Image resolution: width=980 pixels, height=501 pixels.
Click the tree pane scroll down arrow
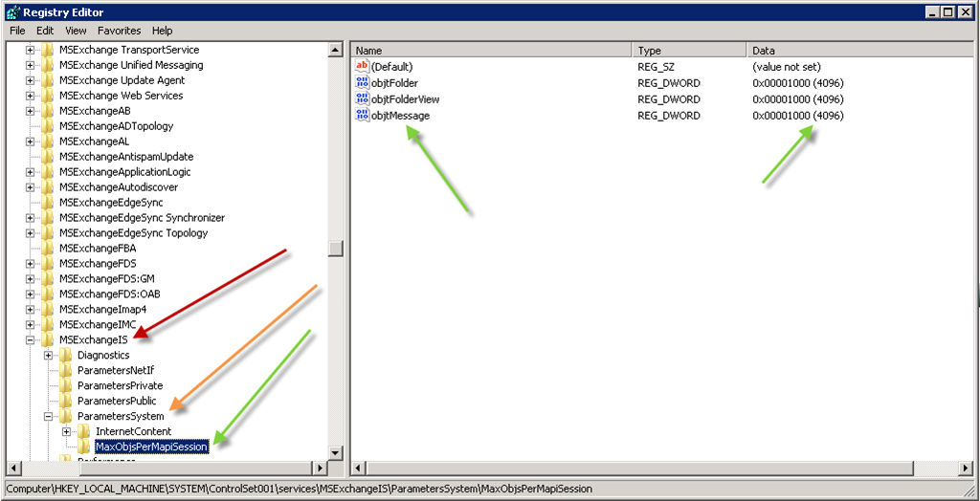(335, 452)
